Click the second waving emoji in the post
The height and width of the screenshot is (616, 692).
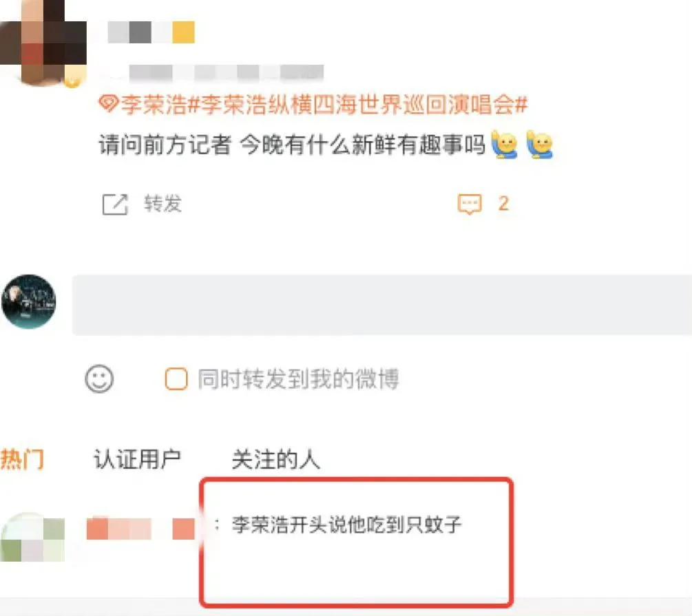point(540,145)
